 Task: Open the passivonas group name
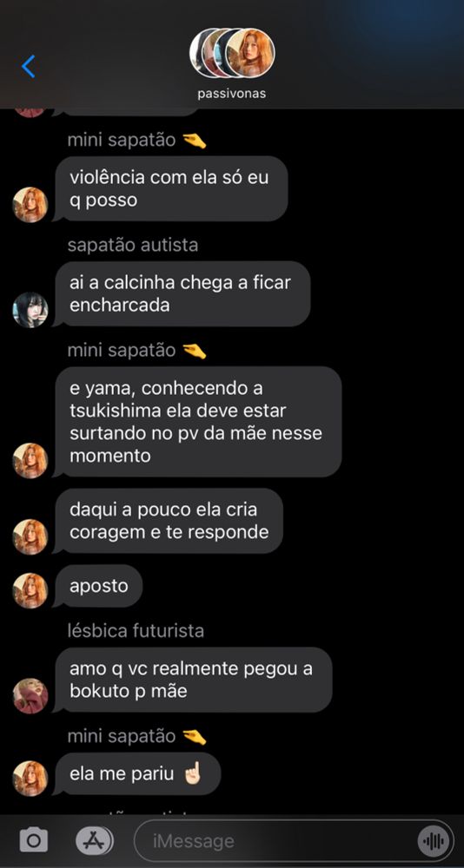click(232, 94)
